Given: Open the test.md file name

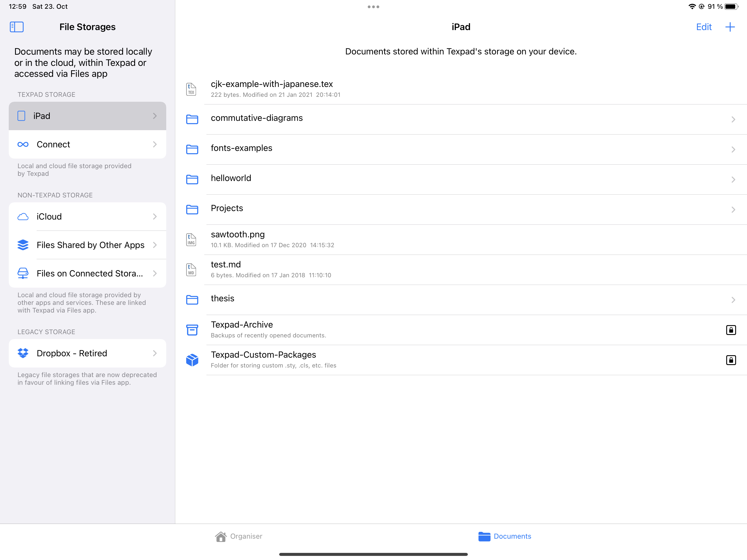Looking at the screenshot, I should [x=226, y=264].
